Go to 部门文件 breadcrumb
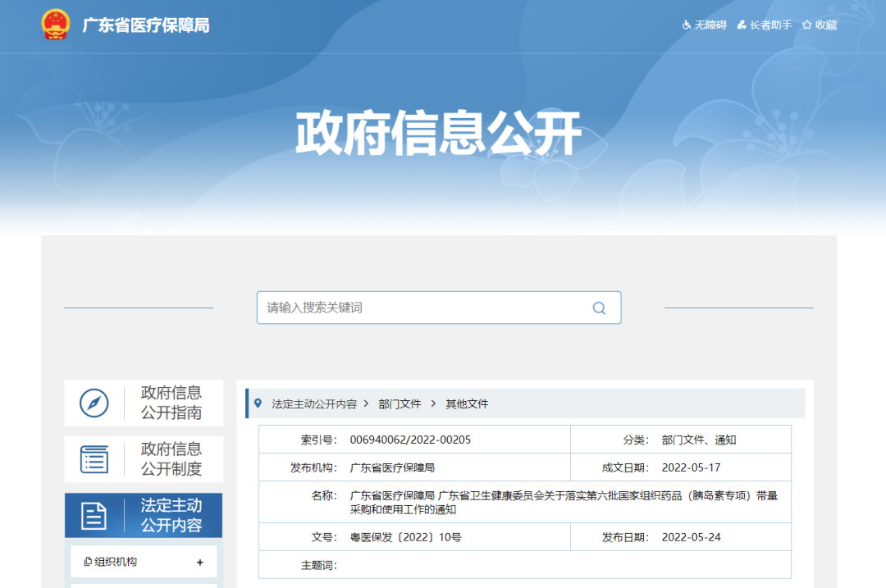This screenshot has width=886, height=588. tap(400, 403)
